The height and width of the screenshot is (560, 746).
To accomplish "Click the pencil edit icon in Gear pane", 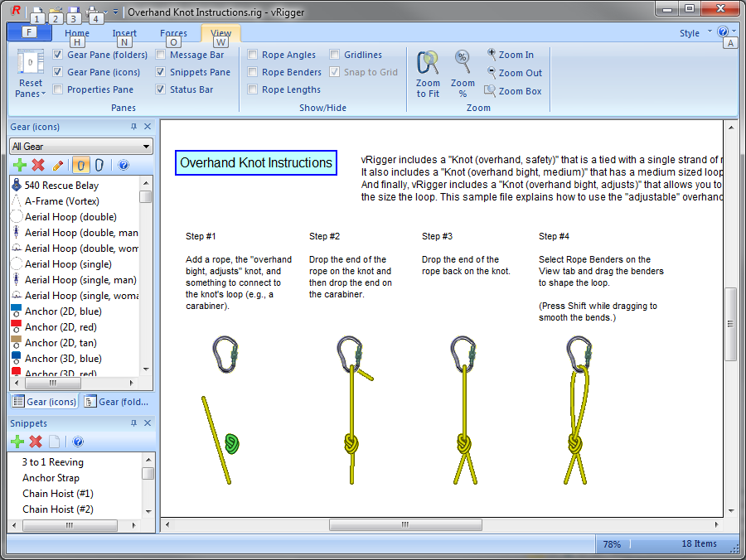I will coord(58,165).
